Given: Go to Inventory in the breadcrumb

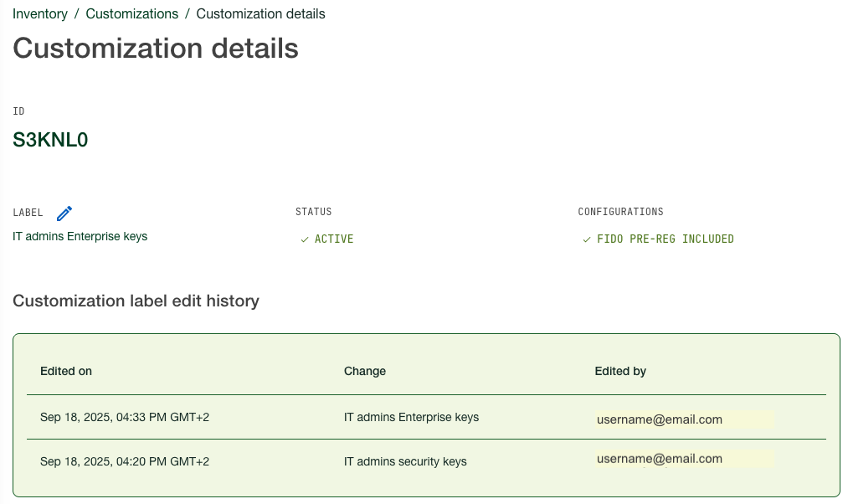Looking at the screenshot, I should pyautogui.click(x=40, y=14).
